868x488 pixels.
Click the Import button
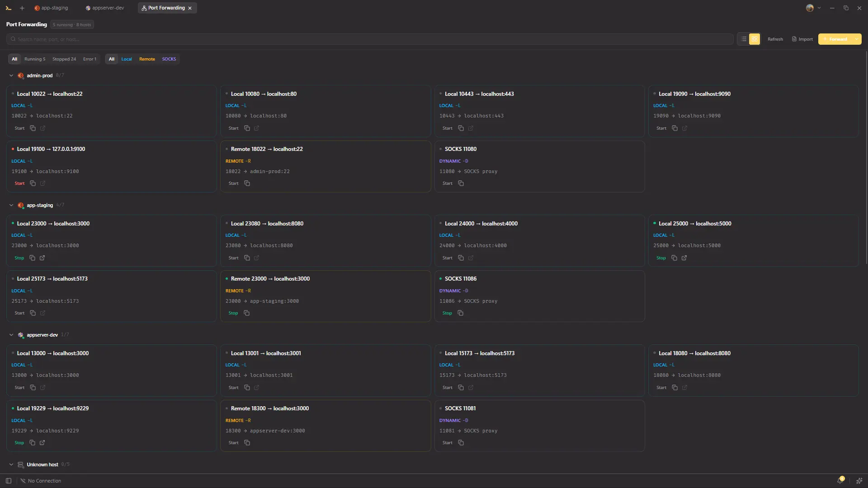802,39
